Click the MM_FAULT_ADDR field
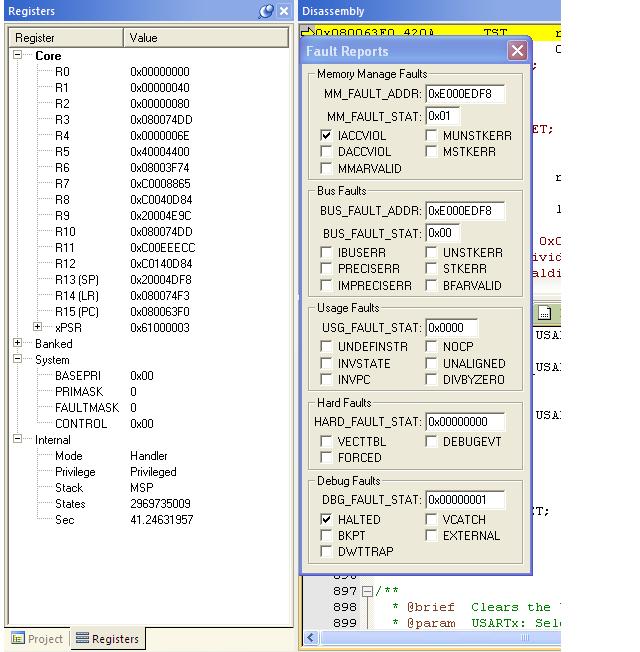Viewport: 640px width, 652px height. tap(465, 94)
